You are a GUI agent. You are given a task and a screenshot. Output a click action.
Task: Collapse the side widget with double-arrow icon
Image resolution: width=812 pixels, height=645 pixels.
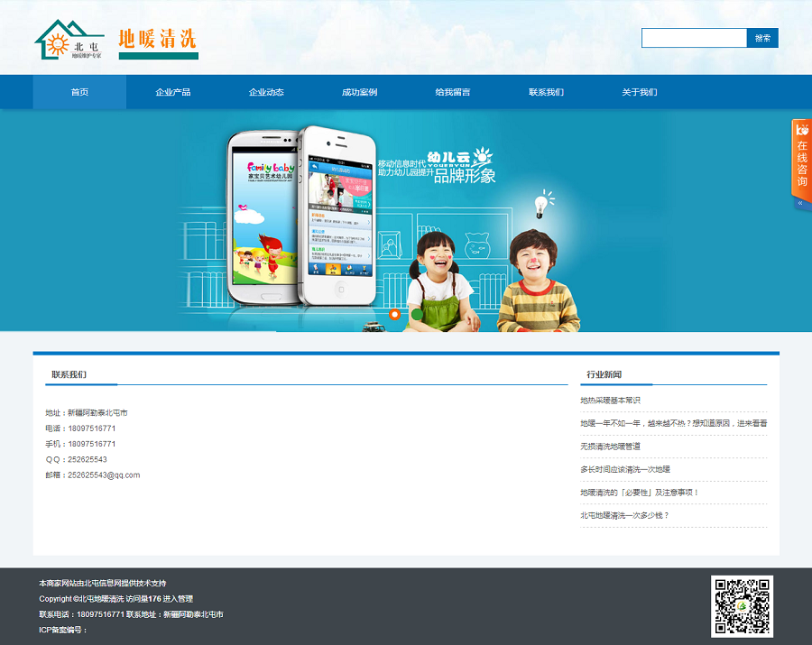coord(801,204)
